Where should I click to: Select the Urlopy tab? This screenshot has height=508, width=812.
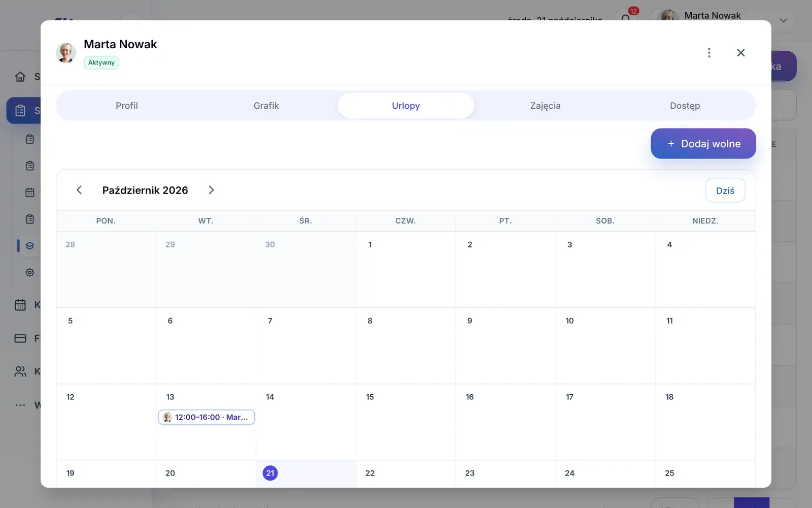pos(406,106)
